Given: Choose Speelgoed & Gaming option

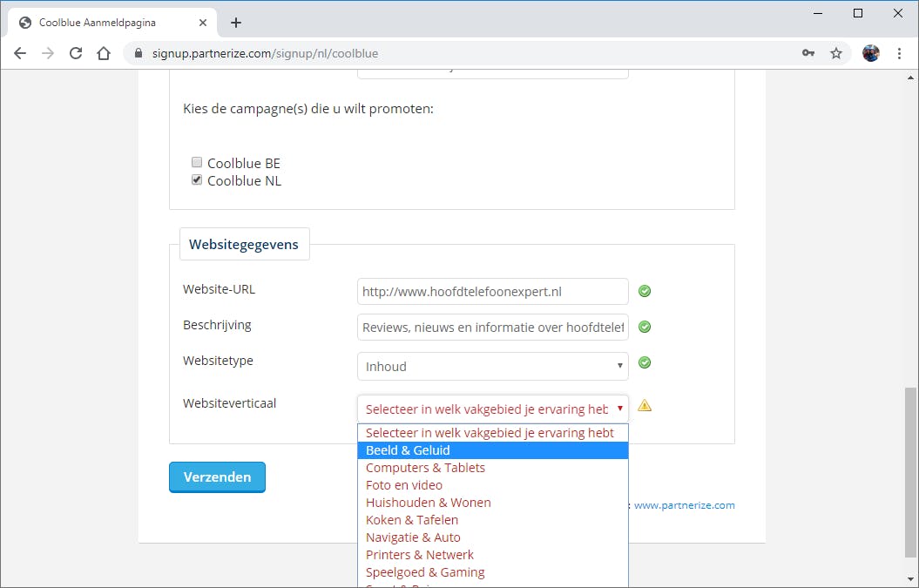Looking at the screenshot, I should point(493,572).
